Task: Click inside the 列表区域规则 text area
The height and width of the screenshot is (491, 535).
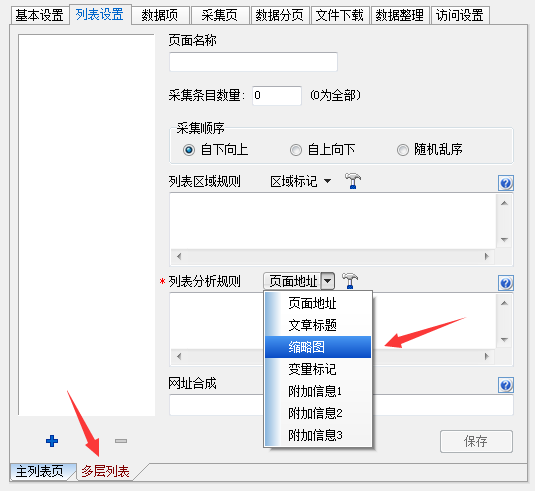Action: click(x=333, y=221)
